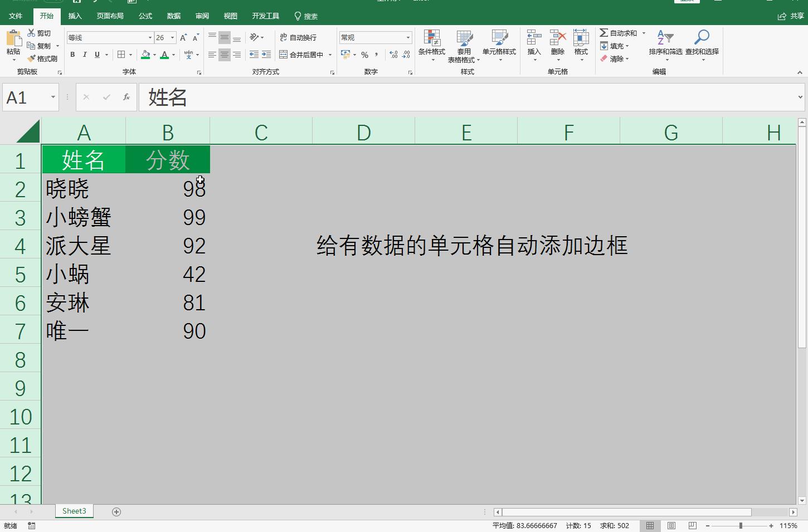Open the font name dropdown

tap(149, 37)
